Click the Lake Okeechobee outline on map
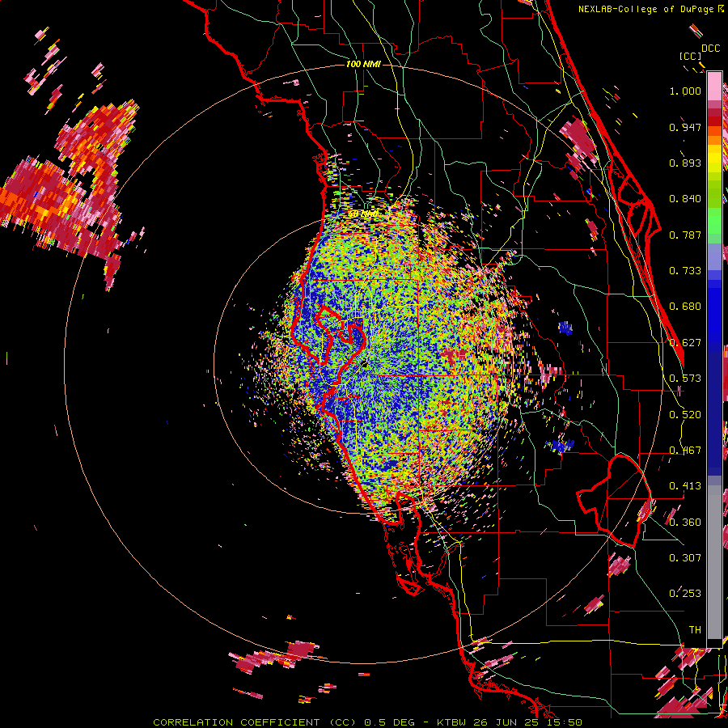728x728 pixels. [614, 501]
